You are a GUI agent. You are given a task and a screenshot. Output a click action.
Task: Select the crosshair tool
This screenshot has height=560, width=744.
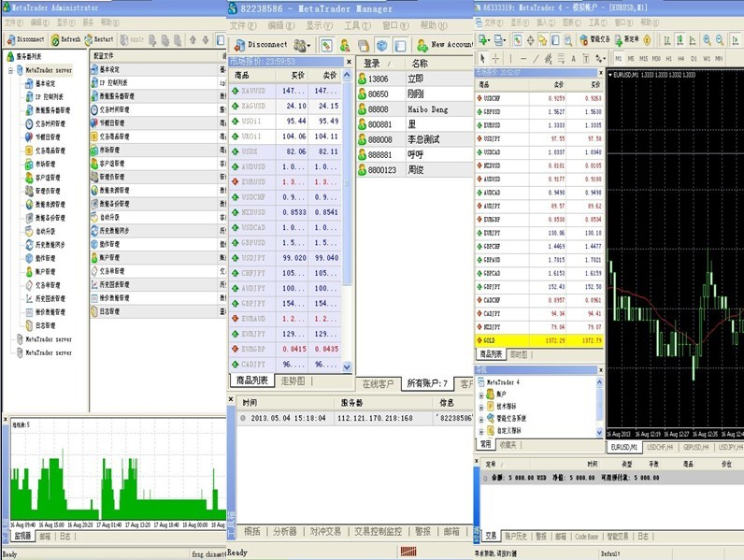point(495,58)
